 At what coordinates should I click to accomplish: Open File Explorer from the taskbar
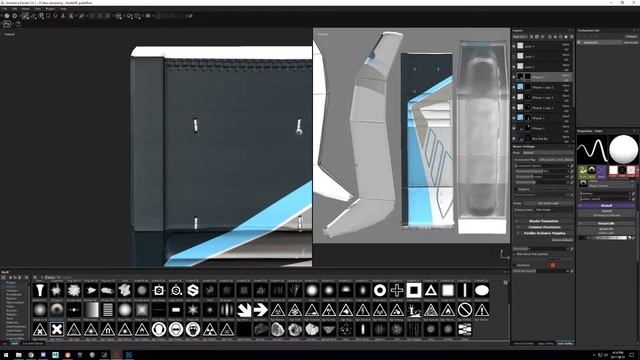click(x=18, y=355)
